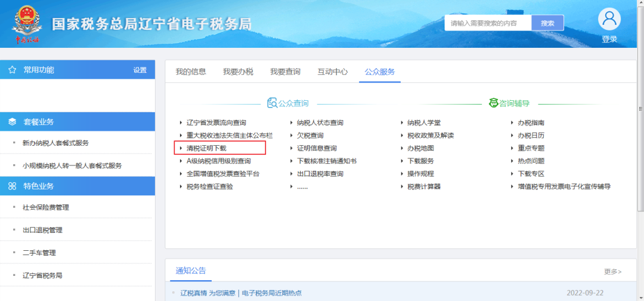Image resolution: width=644 pixels, height=301 pixels.
Task: Click the 公众查询 magnifier document icon
Action: click(272, 103)
